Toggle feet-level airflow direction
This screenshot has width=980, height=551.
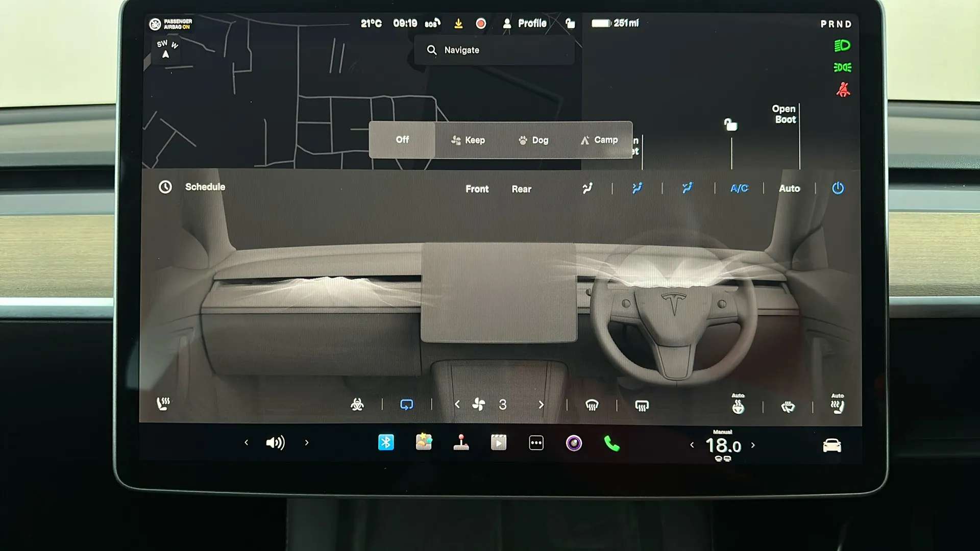pyautogui.click(x=688, y=188)
